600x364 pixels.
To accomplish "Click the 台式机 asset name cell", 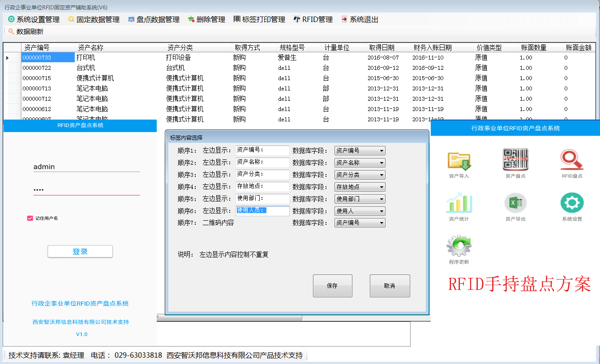I will 120,68.
